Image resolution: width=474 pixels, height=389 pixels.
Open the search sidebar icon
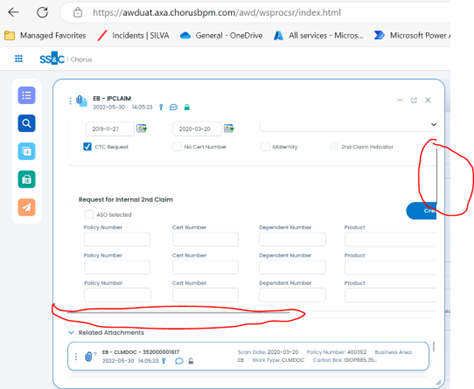pyautogui.click(x=26, y=124)
